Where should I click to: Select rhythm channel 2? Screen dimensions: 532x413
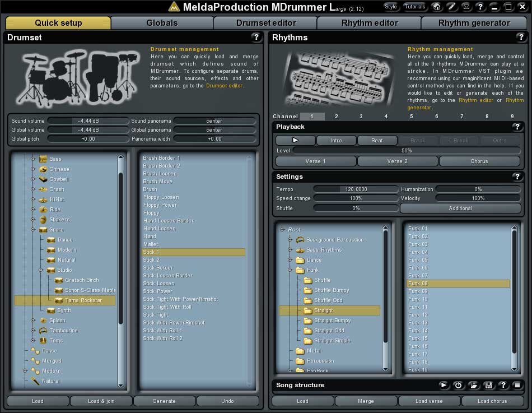tap(337, 117)
